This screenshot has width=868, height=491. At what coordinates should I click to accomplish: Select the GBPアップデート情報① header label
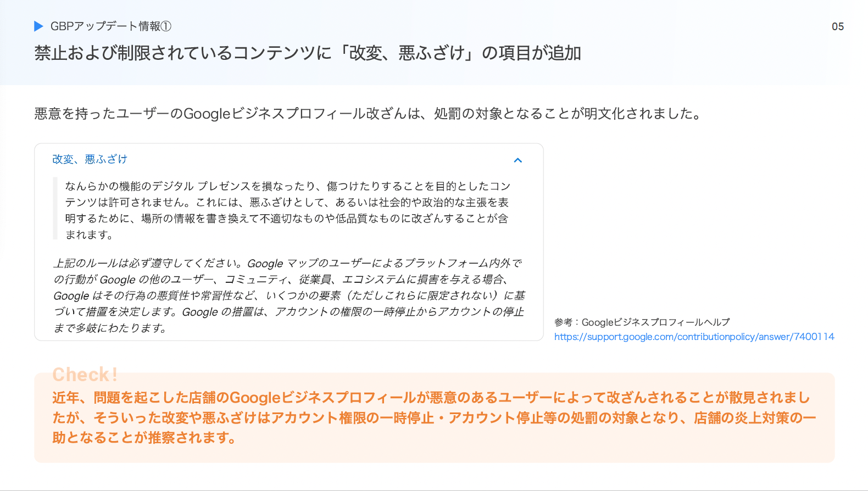pyautogui.click(x=111, y=26)
